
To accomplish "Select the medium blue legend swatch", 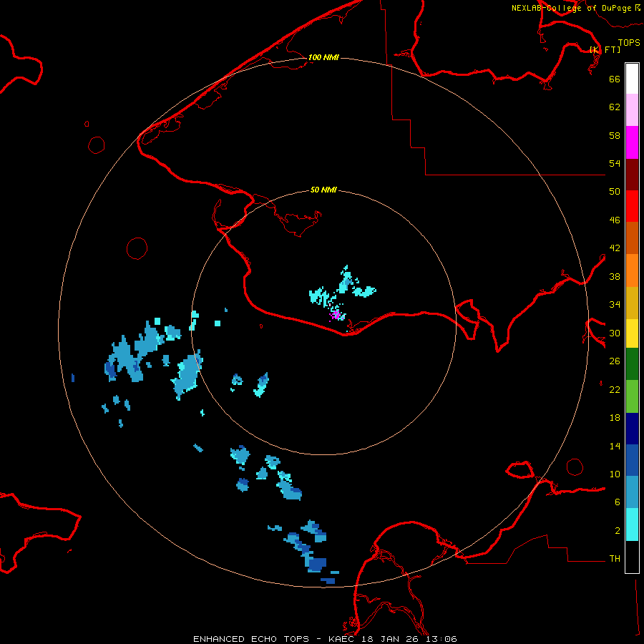I will click(x=632, y=460).
